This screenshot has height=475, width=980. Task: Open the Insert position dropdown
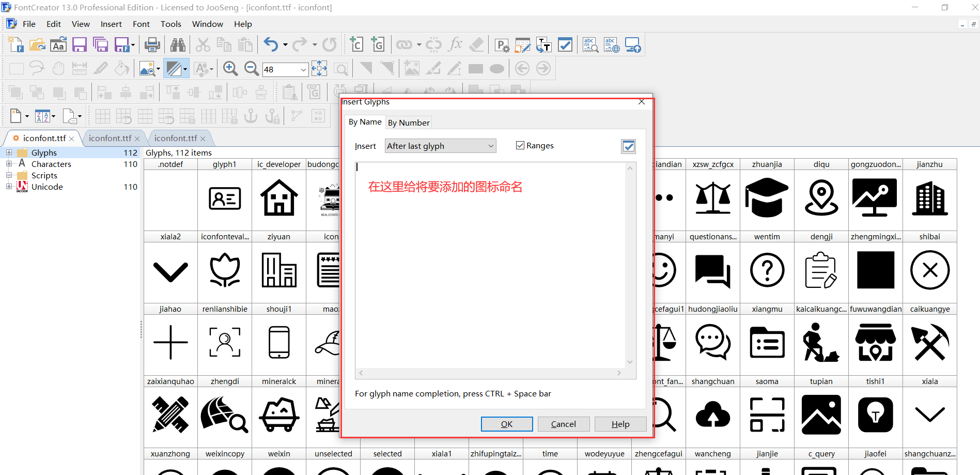click(x=441, y=146)
